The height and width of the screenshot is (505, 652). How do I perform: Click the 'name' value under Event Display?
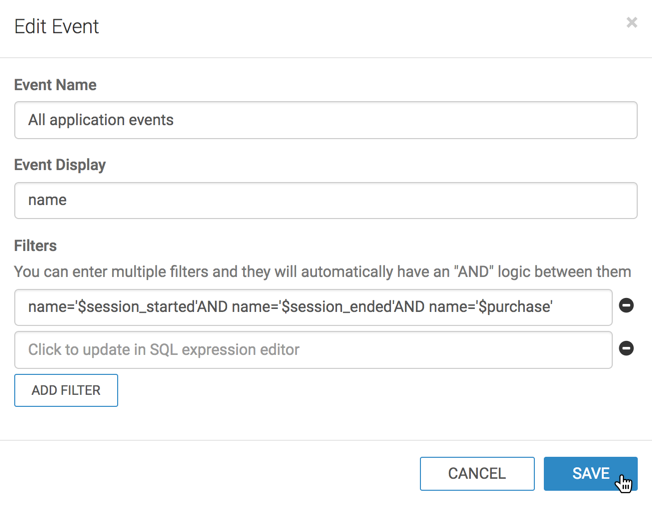click(47, 200)
